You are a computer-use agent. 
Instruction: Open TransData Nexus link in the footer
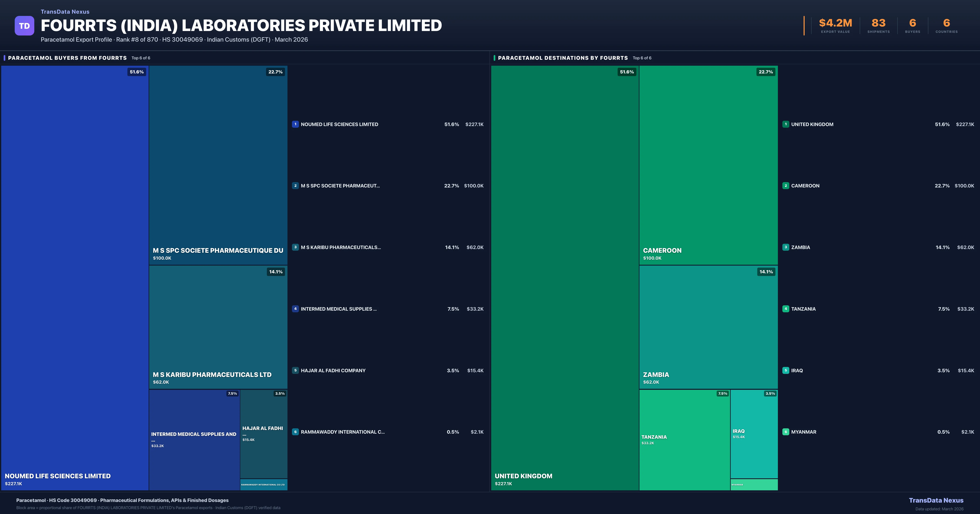tap(936, 500)
